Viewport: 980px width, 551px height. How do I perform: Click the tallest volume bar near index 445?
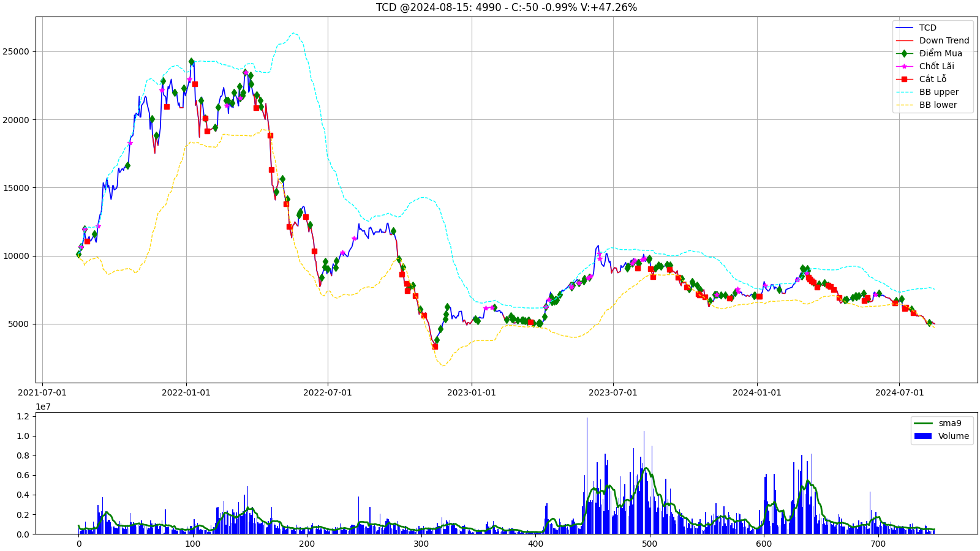(x=587, y=476)
